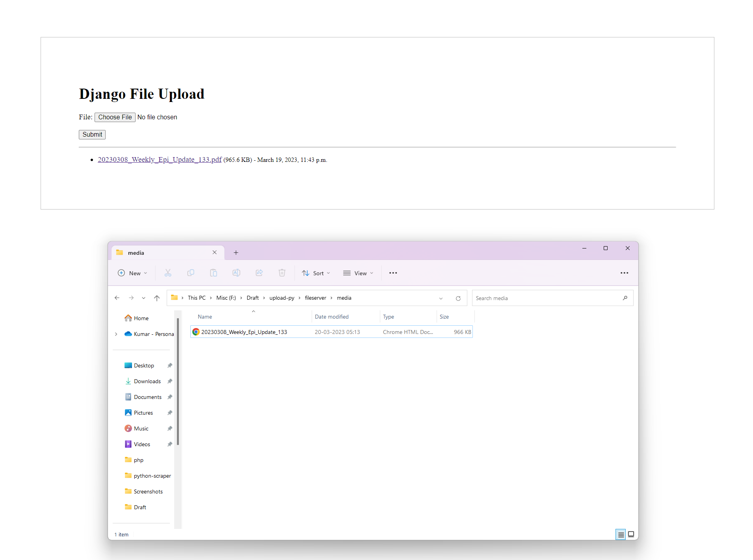
Task: Select the media tab
Action: pos(168,253)
